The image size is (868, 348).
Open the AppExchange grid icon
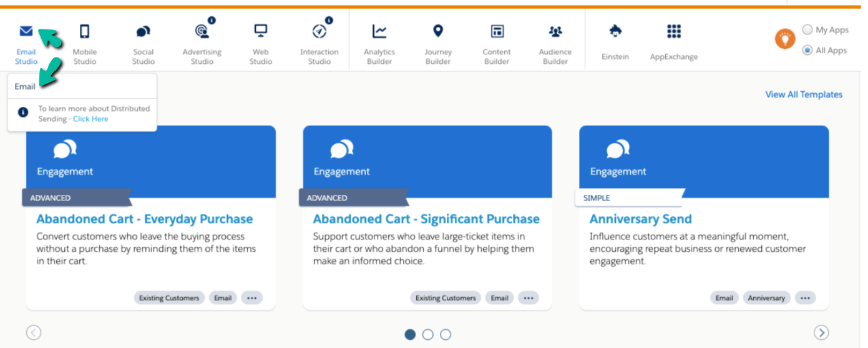pos(673,32)
